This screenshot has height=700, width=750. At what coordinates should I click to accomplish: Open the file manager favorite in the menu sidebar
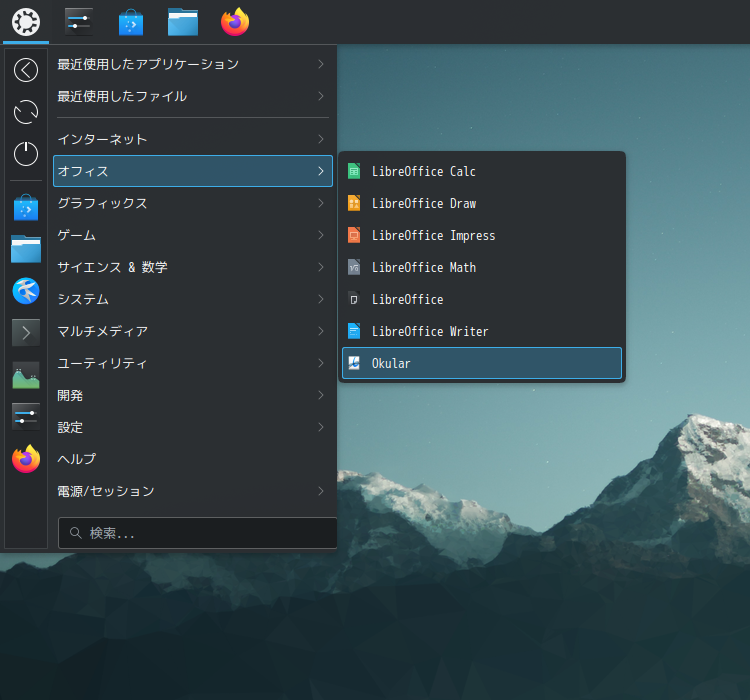[26, 249]
